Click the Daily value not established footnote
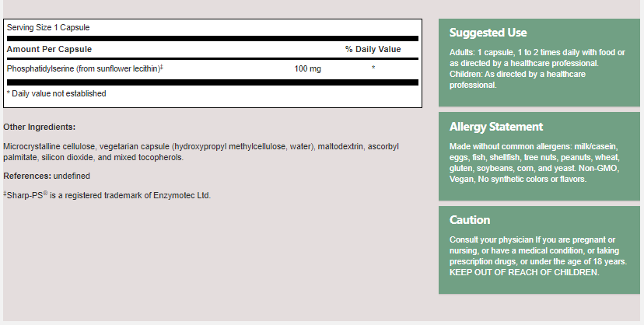This screenshot has height=325, width=644. tap(57, 93)
